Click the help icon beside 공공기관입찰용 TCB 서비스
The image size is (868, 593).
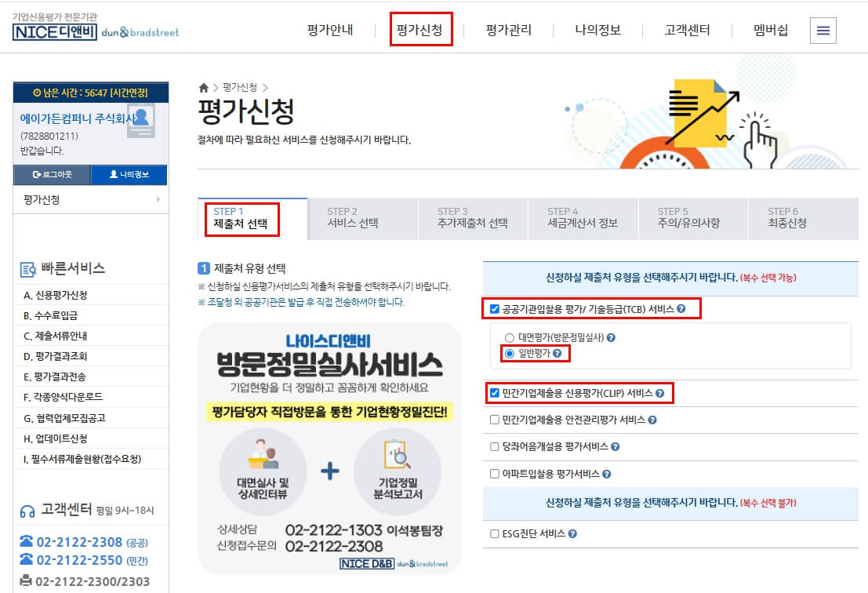[x=680, y=309]
